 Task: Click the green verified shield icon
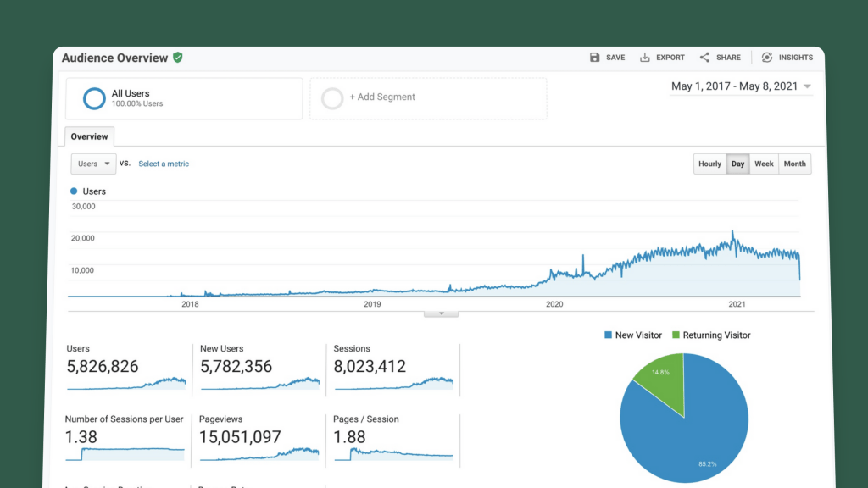point(178,58)
